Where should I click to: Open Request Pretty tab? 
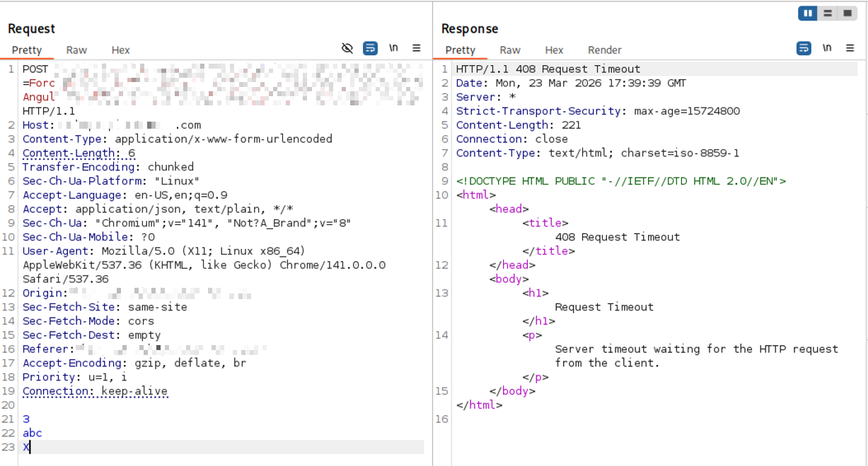point(27,50)
